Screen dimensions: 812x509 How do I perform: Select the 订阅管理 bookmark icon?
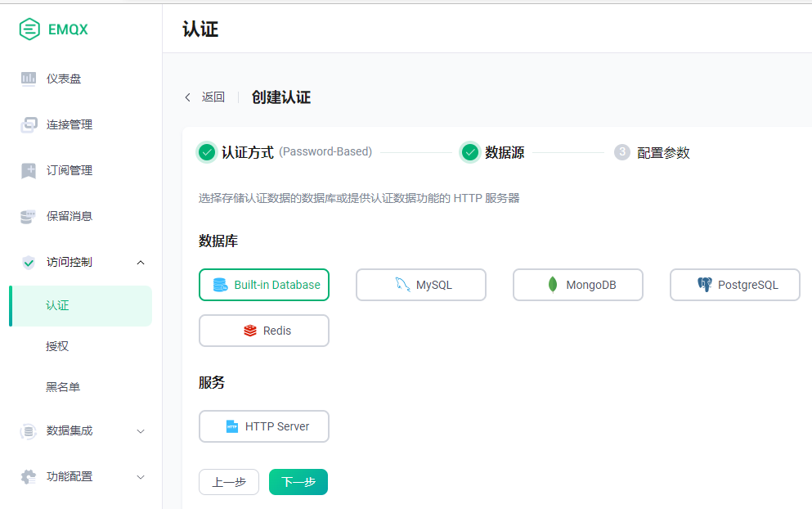tap(28, 170)
